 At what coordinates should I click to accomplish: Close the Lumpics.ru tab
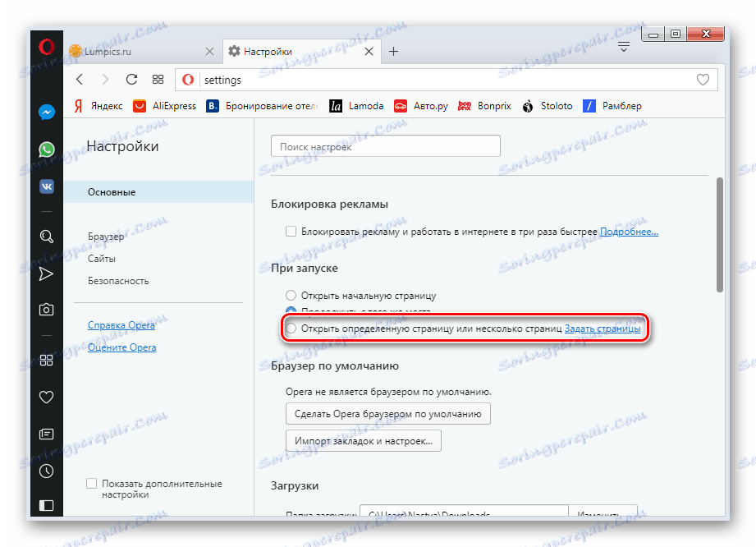point(209,51)
